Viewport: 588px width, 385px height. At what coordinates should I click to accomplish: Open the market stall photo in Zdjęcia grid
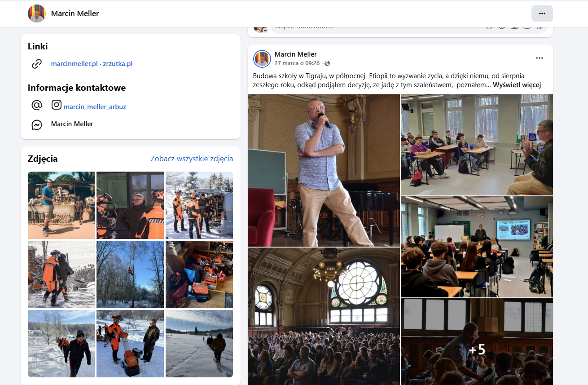[x=61, y=205]
